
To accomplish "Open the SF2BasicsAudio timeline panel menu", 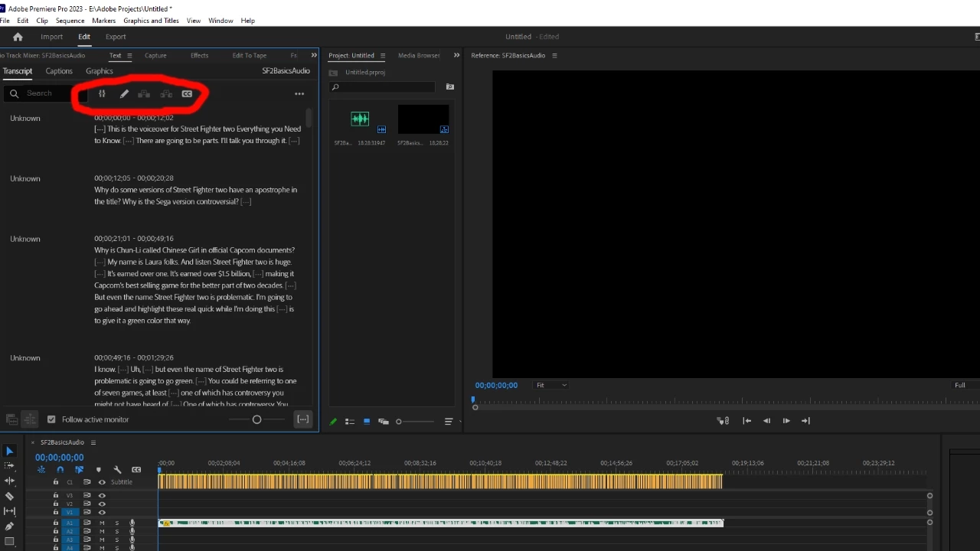I will 93,442.
